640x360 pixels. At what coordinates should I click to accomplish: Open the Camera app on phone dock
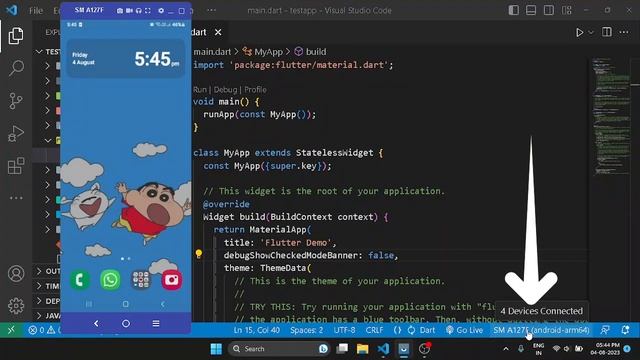[172, 280]
